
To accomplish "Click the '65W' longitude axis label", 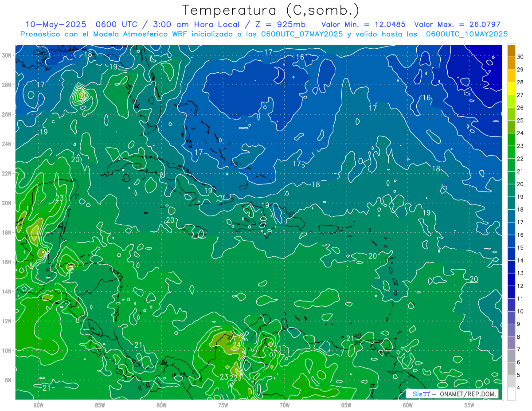I will tap(346, 405).
